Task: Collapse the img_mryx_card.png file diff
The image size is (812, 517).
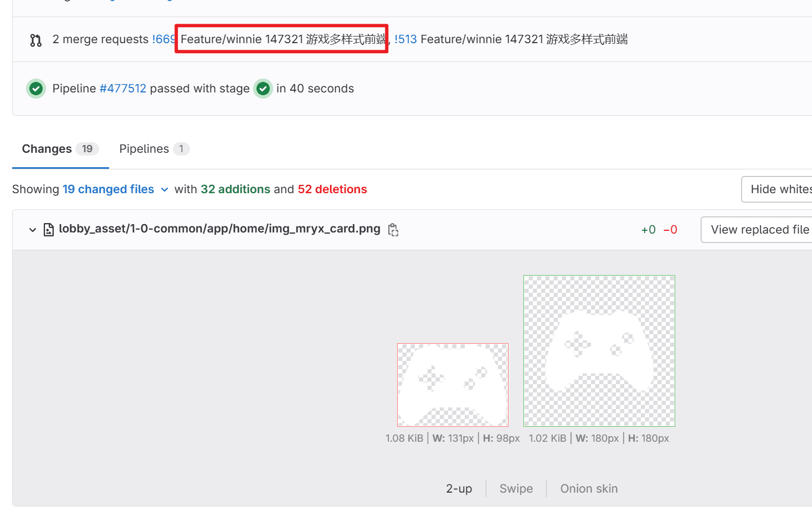Action: tap(33, 230)
